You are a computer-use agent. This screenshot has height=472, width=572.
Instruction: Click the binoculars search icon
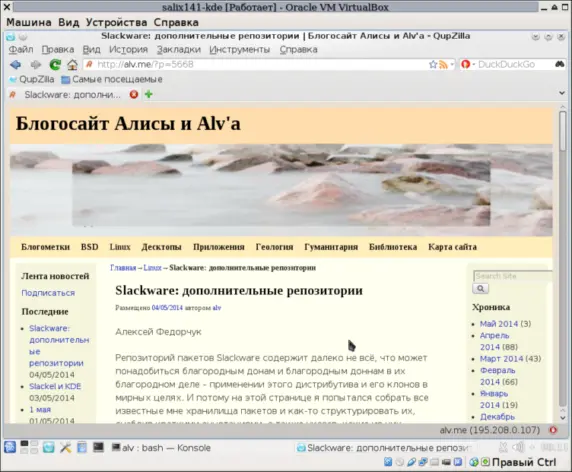click(560, 65)
